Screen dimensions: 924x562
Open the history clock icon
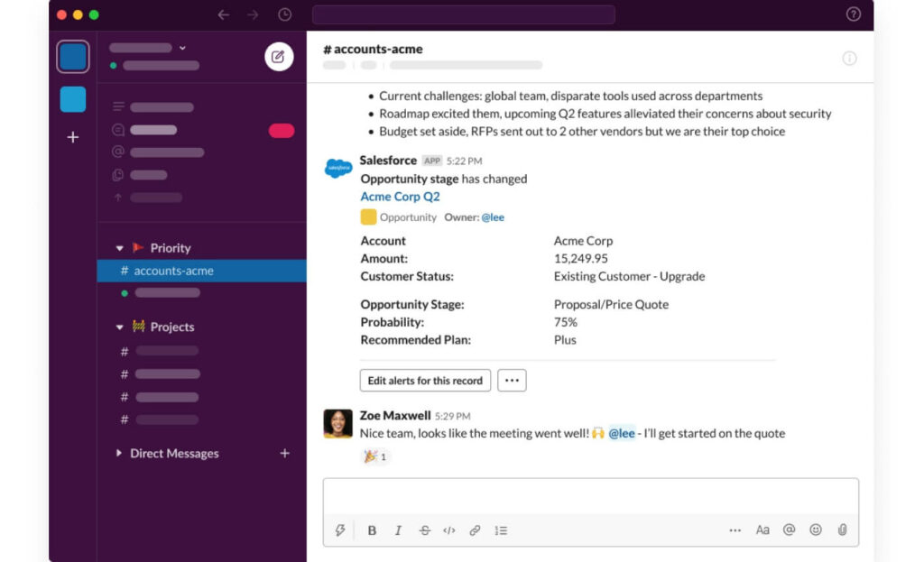284,14
